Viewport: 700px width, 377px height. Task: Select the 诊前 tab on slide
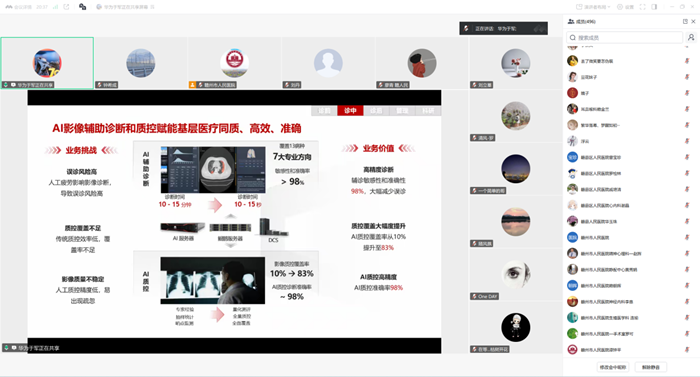click(325, 110)
